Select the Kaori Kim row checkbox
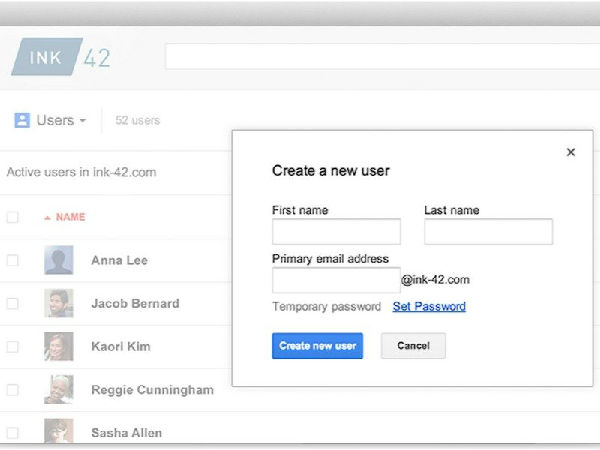 13,346
